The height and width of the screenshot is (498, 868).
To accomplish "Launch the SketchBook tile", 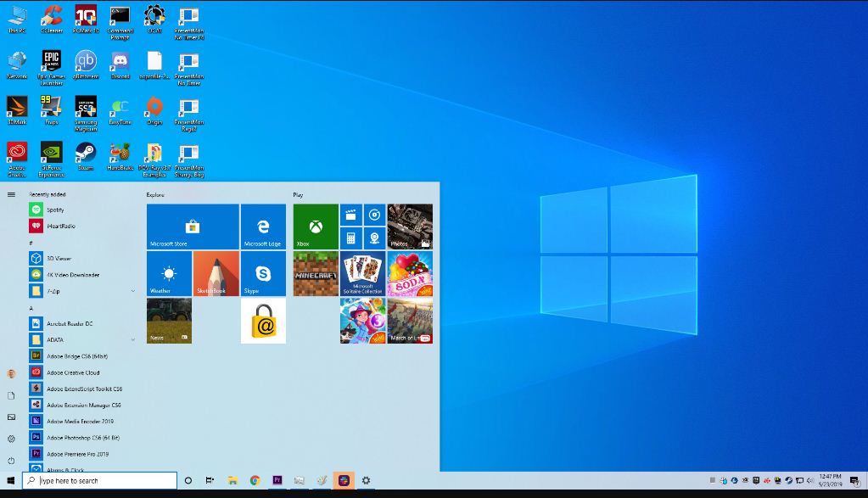I will pyautogui.click(x=216, y=273).
